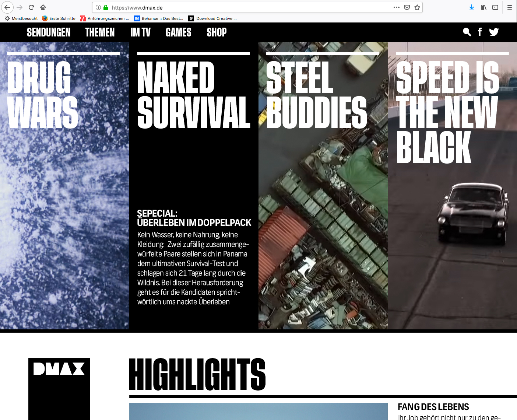
Task: Click the DMAX logo box
Action: pyautogui.click(x=59, y=389)
